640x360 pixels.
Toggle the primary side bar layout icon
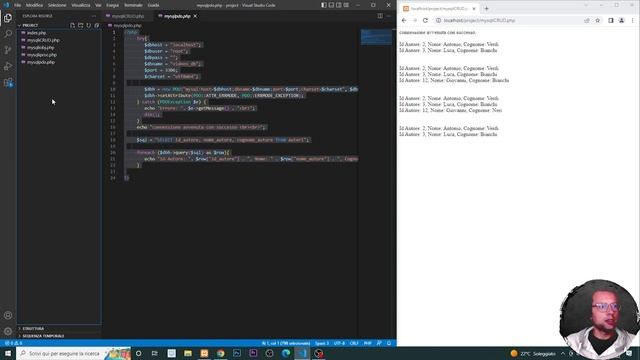click(324, 5)
